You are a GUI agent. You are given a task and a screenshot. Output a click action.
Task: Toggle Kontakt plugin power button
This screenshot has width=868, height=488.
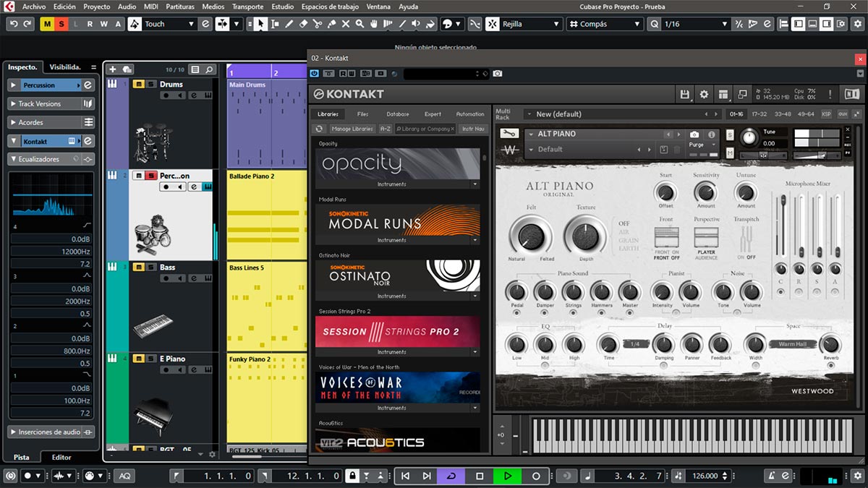315,74
